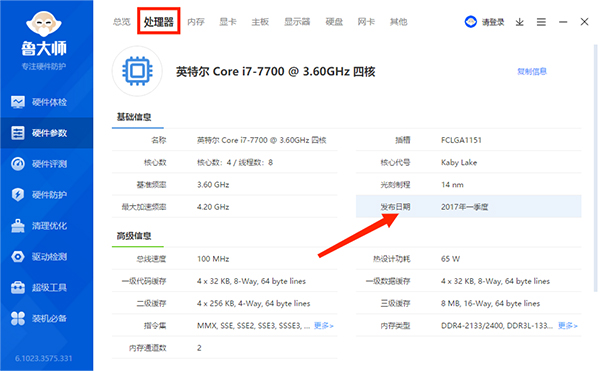The height and width of the screenshot is (371, 600).
Task: Click the 基础信息 section heading
Action: pyautogui.click(x=134, y=117)
